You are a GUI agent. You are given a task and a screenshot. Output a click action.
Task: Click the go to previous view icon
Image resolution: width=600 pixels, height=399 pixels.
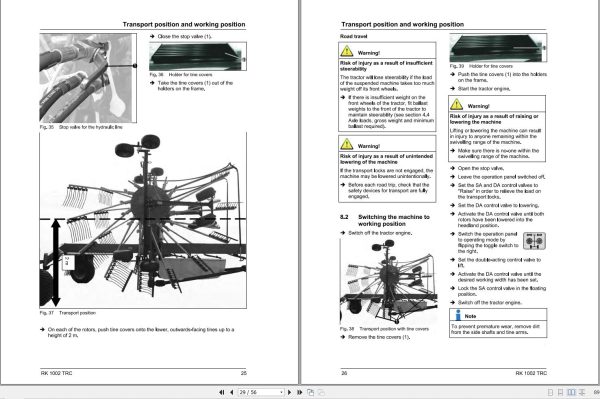tap(311, 392)
